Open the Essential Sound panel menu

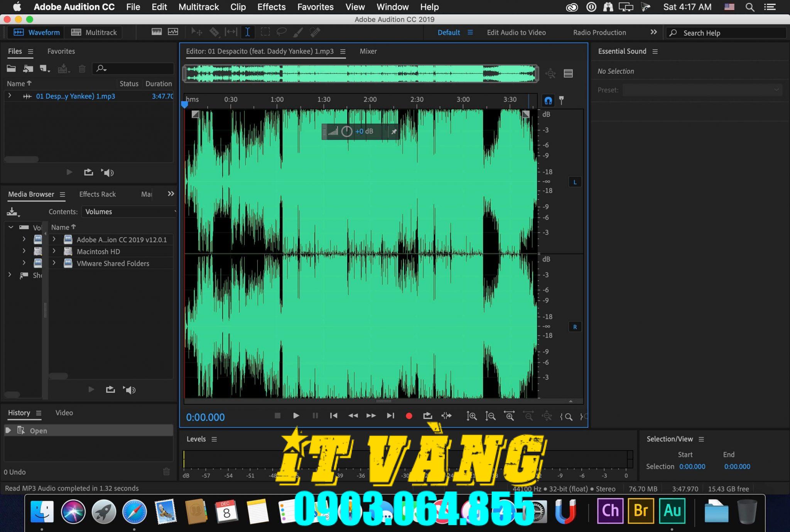(x=655, y=51)
